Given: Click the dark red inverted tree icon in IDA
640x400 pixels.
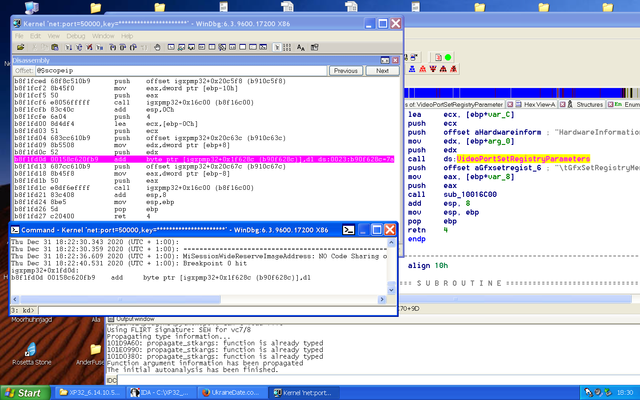Looking at the screenshot, I should point(433,69).
